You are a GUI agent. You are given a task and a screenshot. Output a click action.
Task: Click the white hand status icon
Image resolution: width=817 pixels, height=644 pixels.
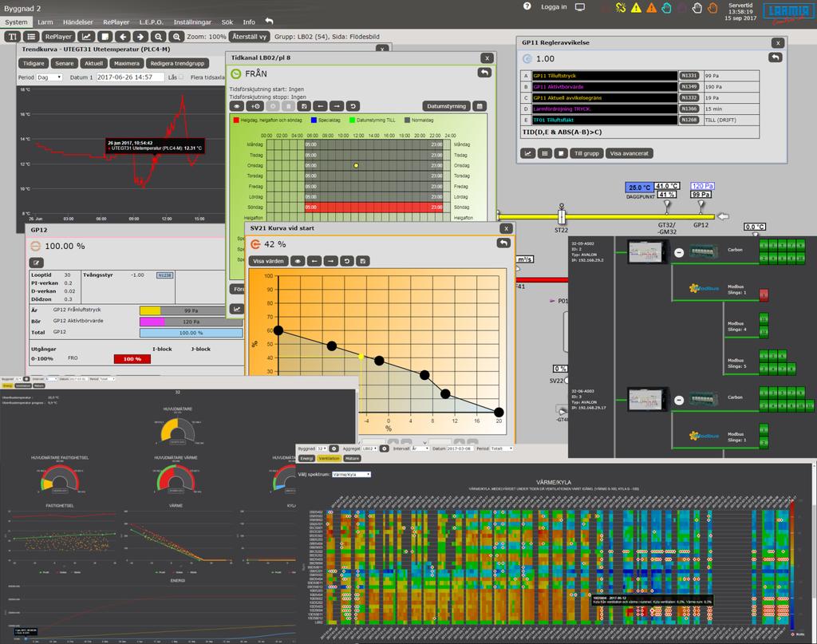click(697, 8)
